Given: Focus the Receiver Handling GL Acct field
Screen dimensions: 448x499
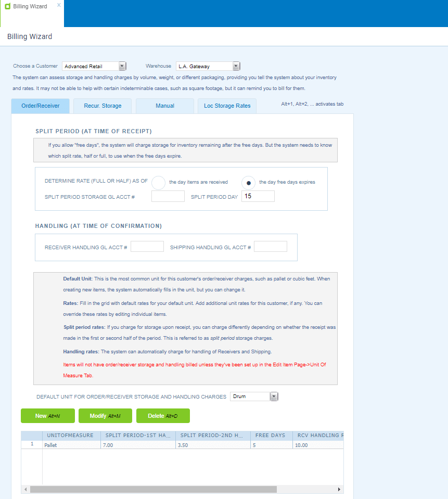Looking at the screenshot, I should click(147, 247).
